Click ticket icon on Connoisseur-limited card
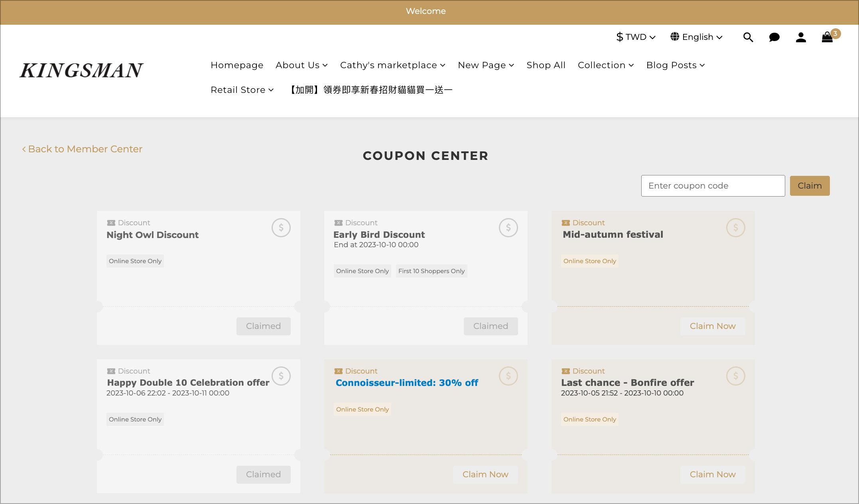859x504 pixels. pos(339,371)
